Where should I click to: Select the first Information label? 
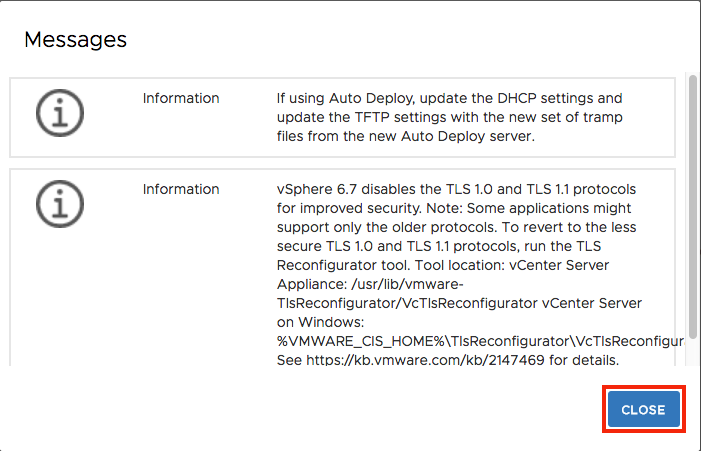point(181,98)
